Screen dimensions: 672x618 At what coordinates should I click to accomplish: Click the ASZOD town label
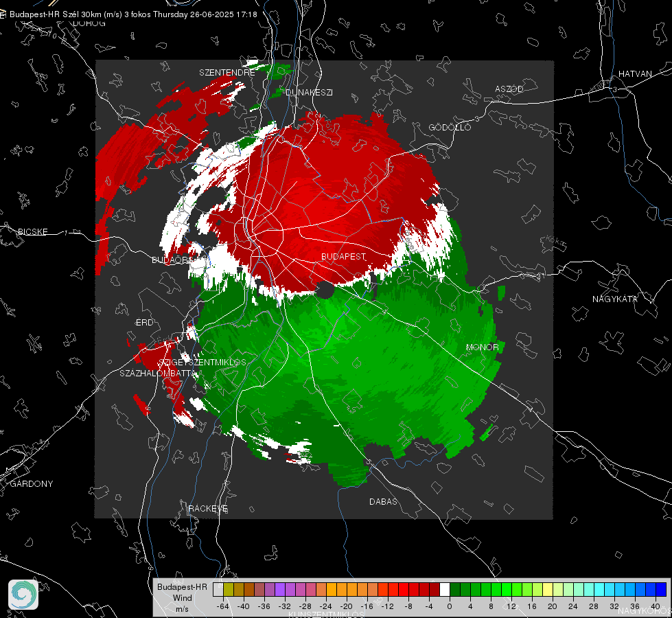(x=509, y=89)
